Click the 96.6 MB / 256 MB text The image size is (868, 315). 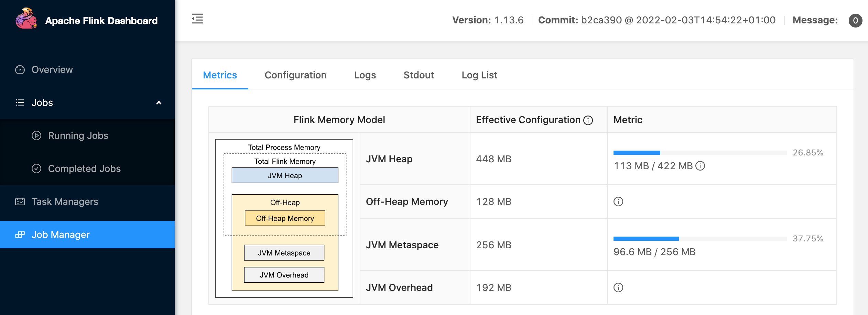pos(654,252)
